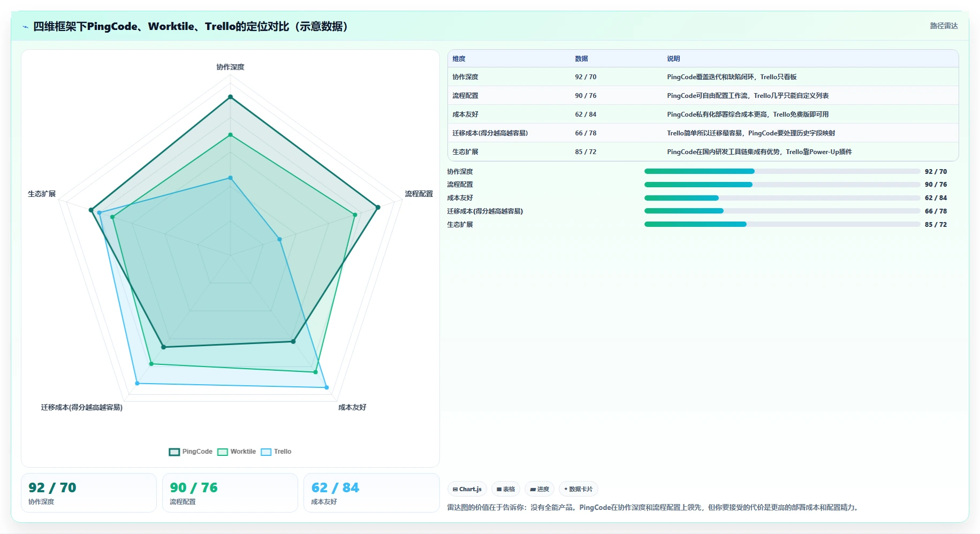
Task: Select the 生态扩展 table row cell
Action: pyautogui.click(x=509, y=152)
